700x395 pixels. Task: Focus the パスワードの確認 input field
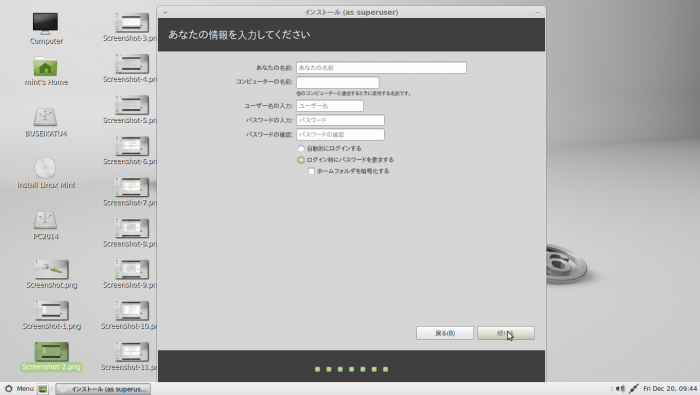(340, 134)
